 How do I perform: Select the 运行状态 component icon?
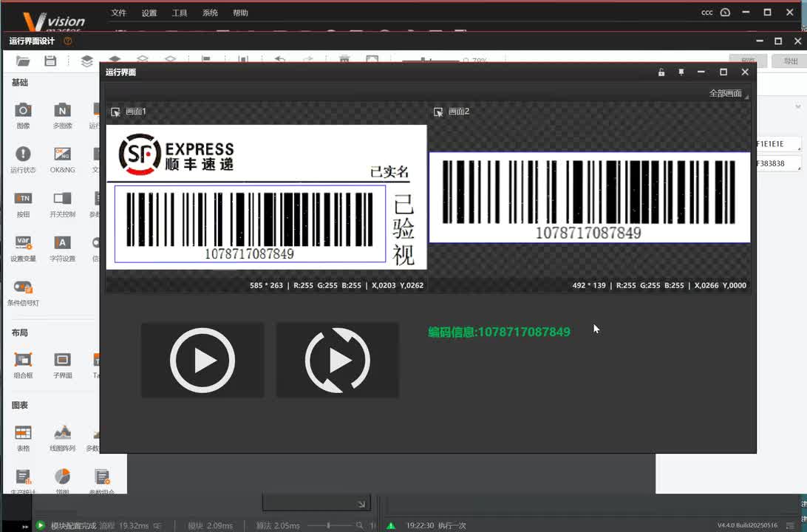coord(23,154)
